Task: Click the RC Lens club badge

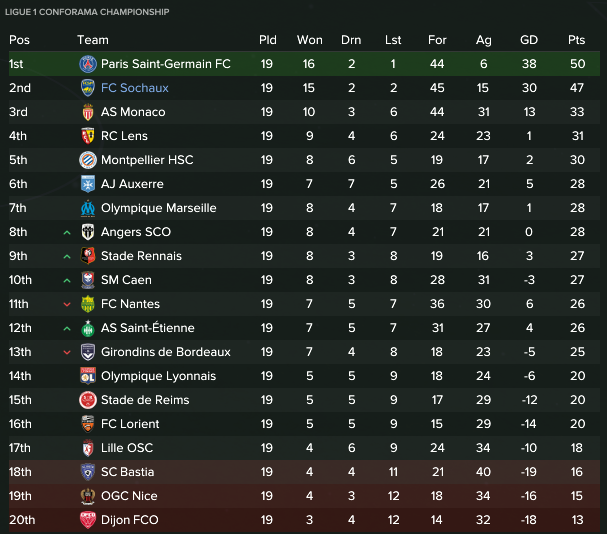Action: (x=88, y=136)
